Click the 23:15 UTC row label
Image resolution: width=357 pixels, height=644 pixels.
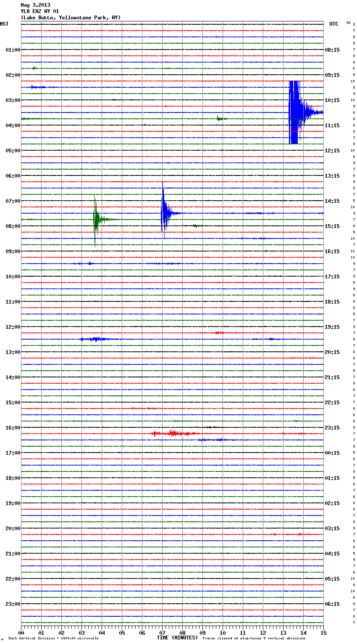332,428
